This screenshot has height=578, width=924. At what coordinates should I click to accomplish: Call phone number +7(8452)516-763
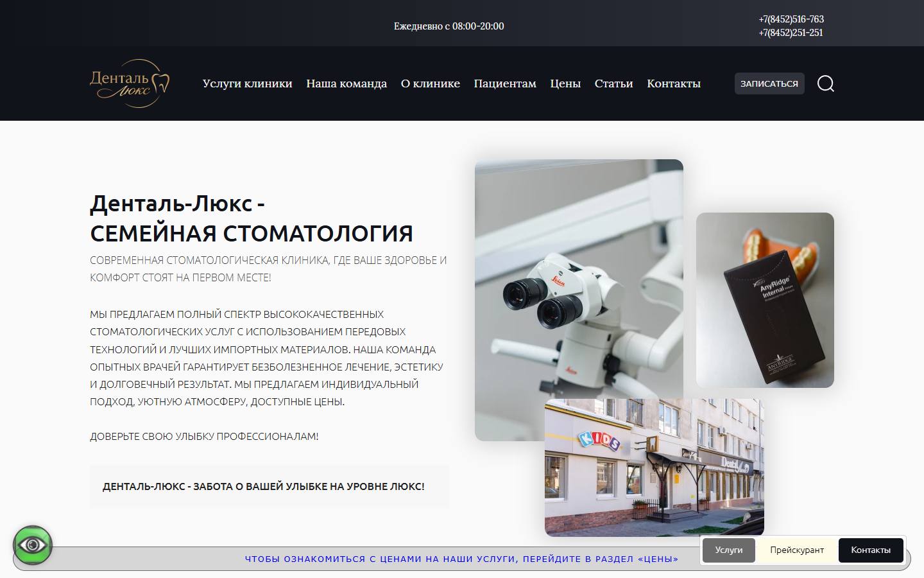click(x=791, y=19)
